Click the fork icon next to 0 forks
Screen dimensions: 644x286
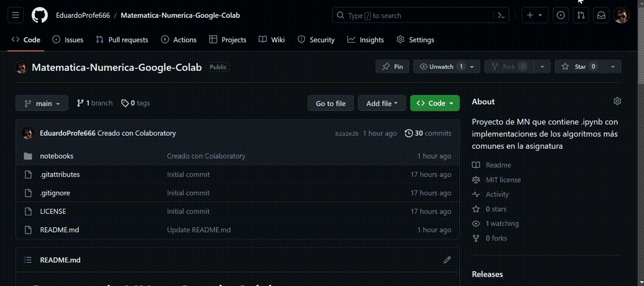[x=476, y=238]
